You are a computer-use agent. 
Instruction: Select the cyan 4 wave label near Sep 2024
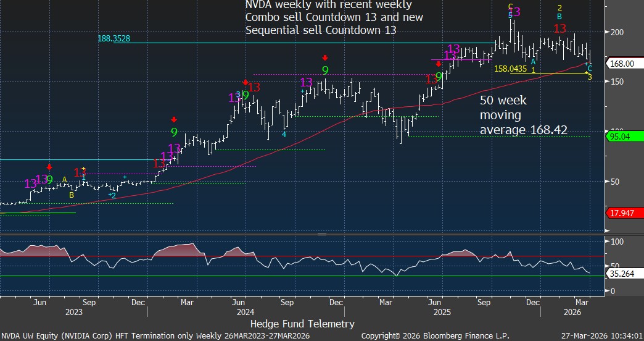click(x=284, y=134)
